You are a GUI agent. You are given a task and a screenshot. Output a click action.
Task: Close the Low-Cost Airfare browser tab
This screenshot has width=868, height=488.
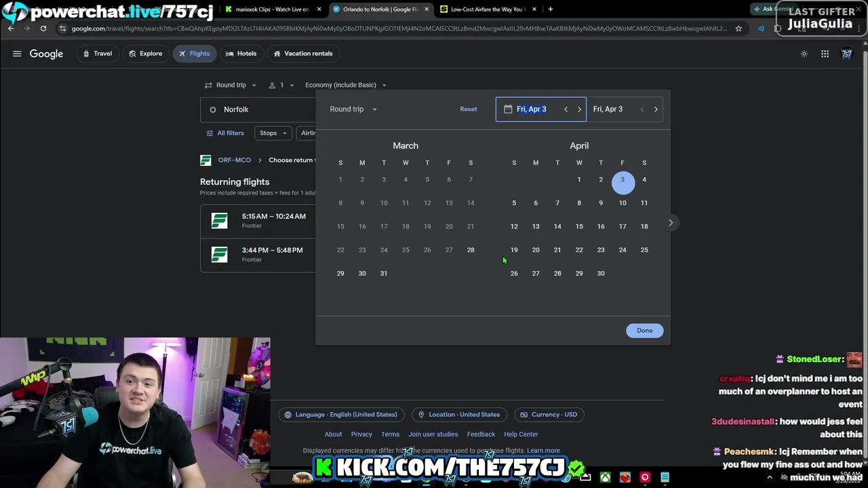point(534,9)
